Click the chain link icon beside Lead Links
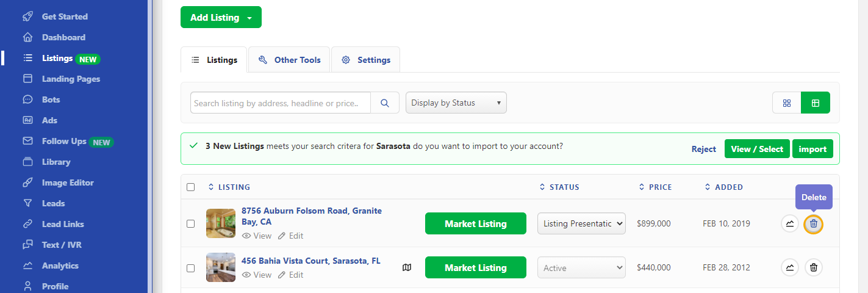Screen dimensions: 868x293 [x=27, y=224]
